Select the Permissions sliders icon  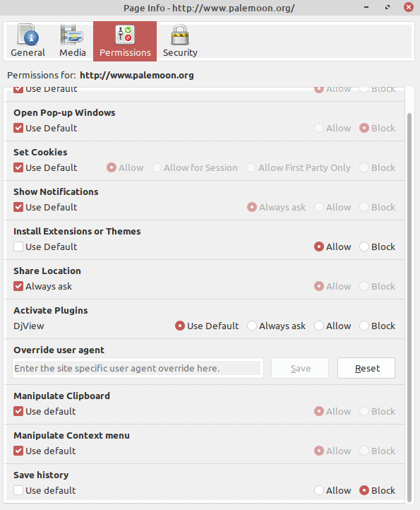click(x=125, y=35)
